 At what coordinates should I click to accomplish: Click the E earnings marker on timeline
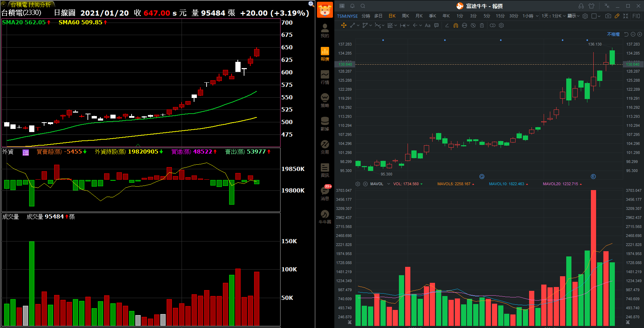(x=593, y=177)
